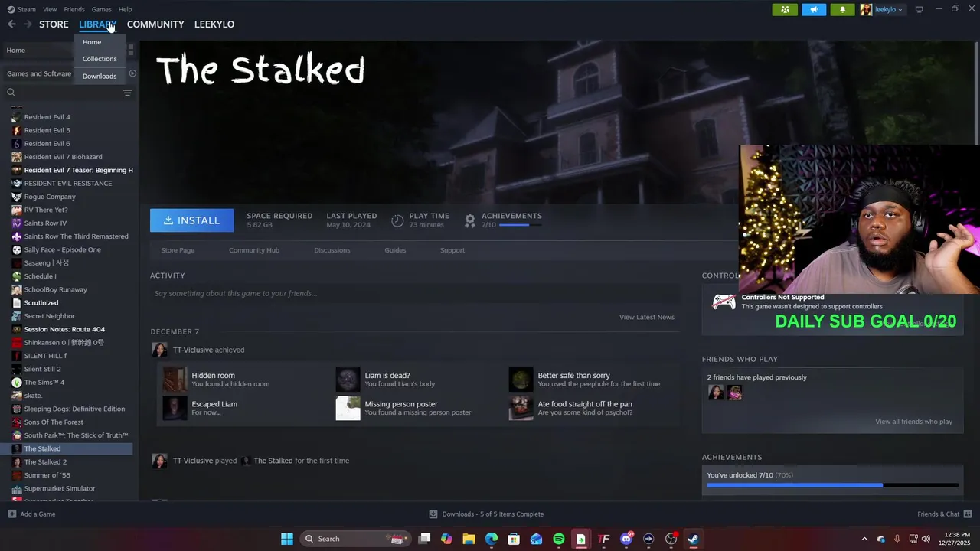Click View all friends who play
This screenshot has height=551, width=980.
914,422
